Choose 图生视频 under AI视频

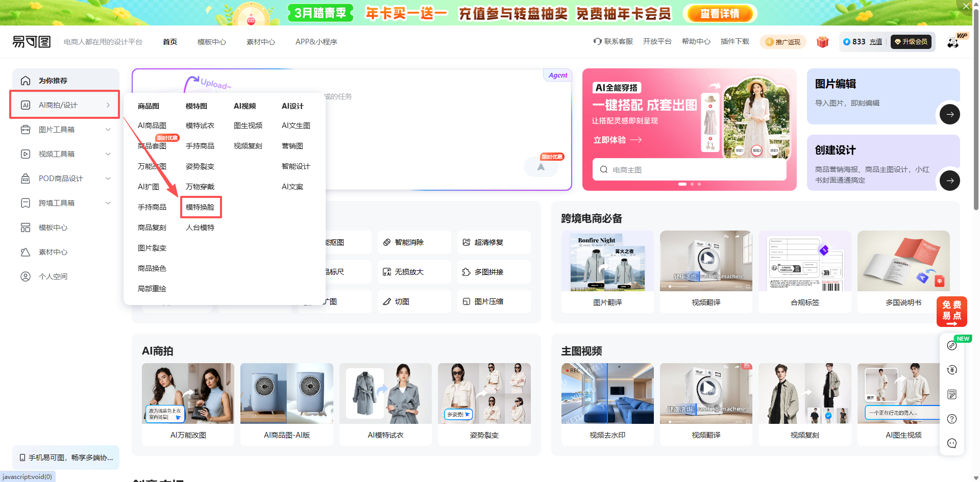coord(248,125)
